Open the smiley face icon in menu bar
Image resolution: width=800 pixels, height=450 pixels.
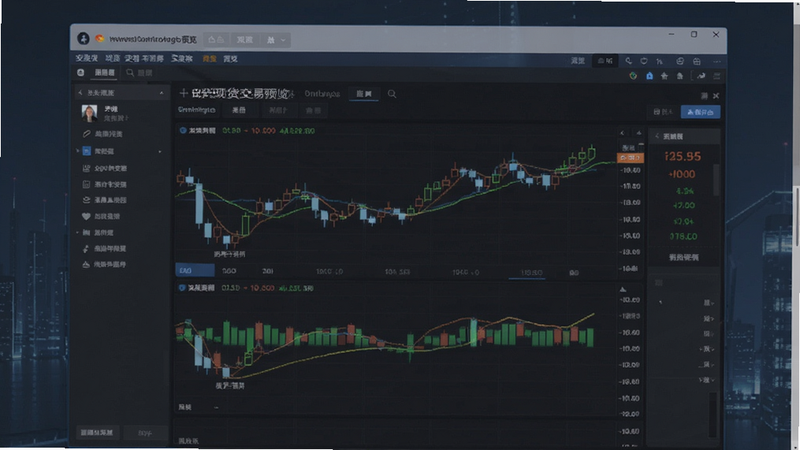pos(680,61)
